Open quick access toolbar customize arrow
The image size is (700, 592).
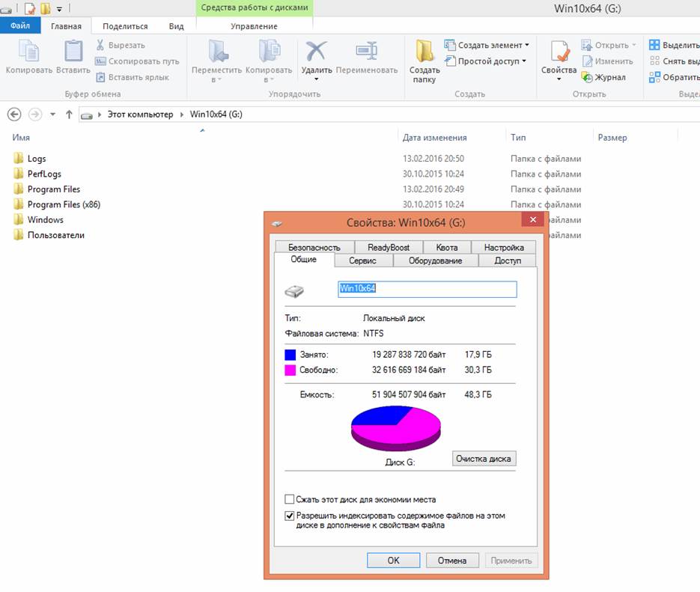(59, 8)
